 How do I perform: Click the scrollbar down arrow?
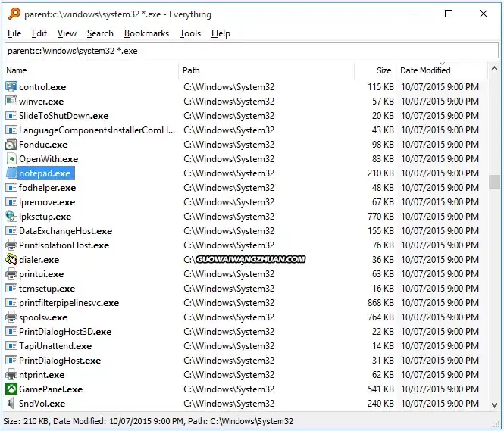[494, 405]
